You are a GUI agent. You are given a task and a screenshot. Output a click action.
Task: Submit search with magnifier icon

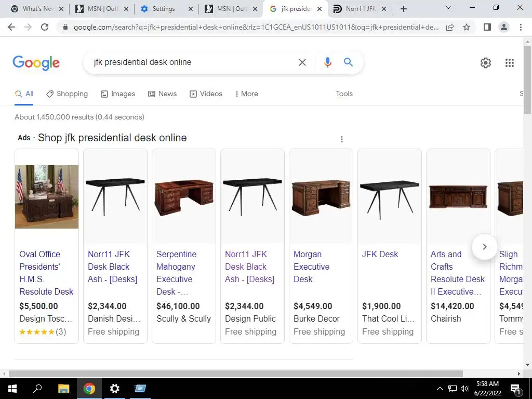(348, 62)
